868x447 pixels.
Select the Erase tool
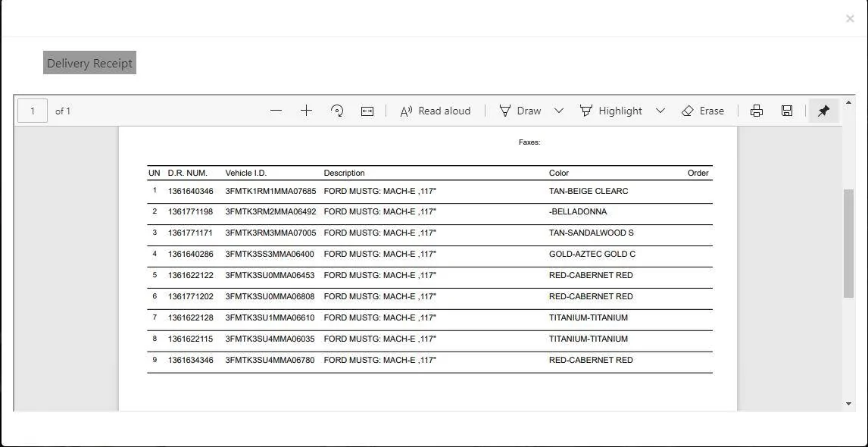(x=703, y=111)
